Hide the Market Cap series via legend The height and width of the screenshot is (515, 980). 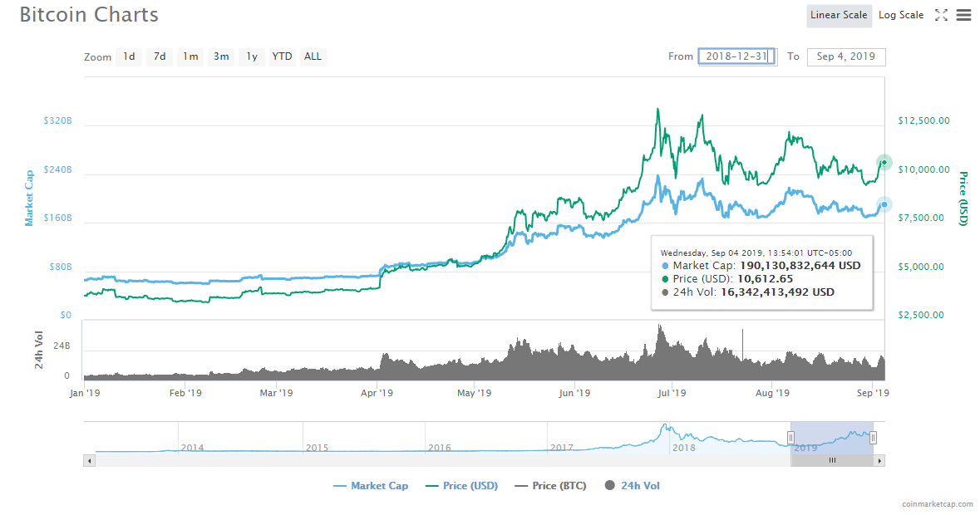coord(370,486)
